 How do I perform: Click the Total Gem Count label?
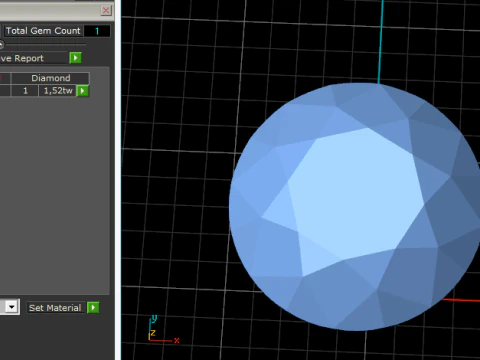tap(43, 31)
